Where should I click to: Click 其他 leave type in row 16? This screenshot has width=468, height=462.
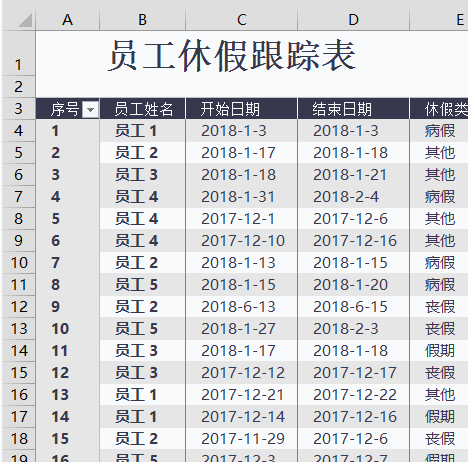tap(439, 395)
